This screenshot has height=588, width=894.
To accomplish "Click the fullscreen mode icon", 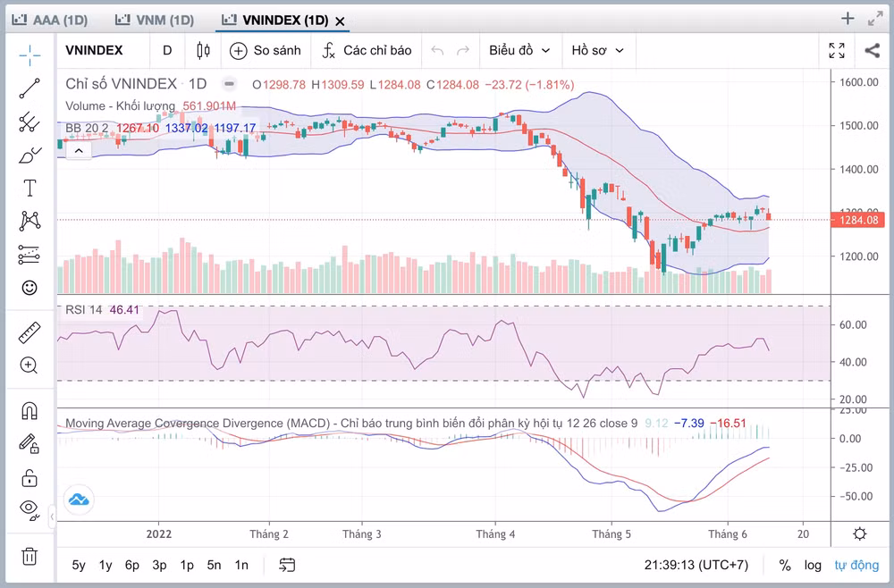I will point(837,51).
